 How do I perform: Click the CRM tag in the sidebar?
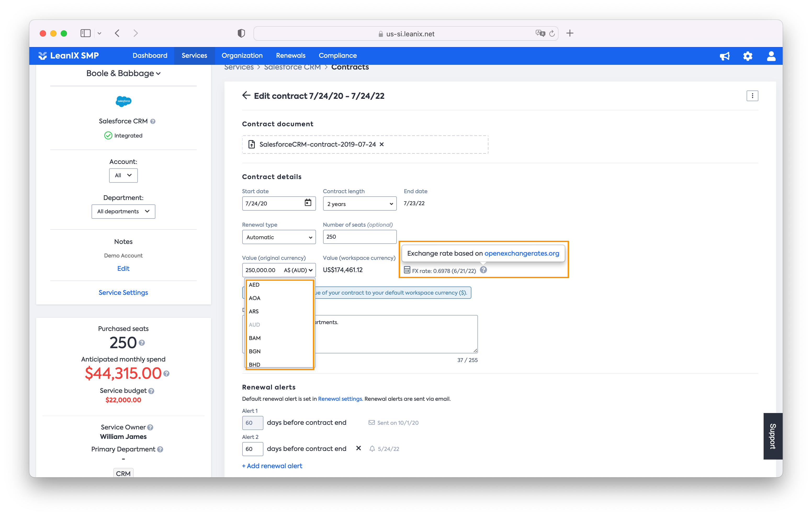pyautogui.click(x=123, y=473)
